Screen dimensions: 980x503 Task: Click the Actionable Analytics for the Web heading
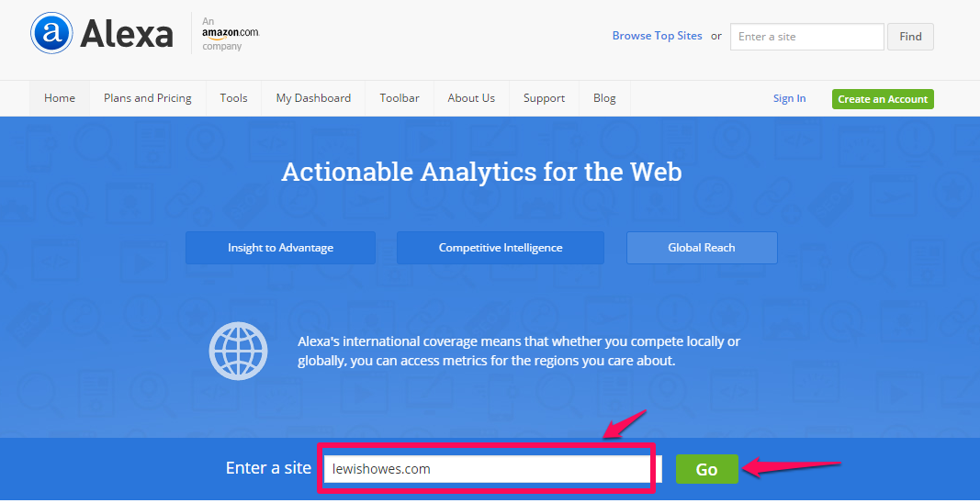click(481, 172)
